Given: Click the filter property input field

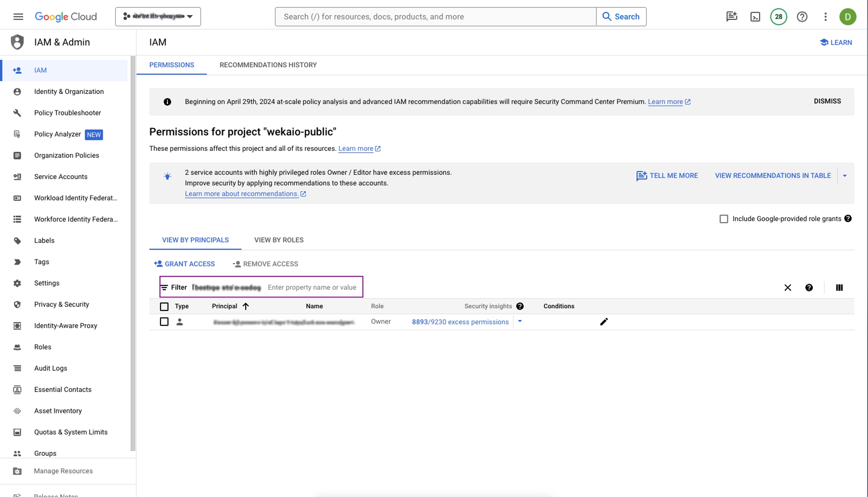Looking at the screenshot, I should [x=312, y=288].
